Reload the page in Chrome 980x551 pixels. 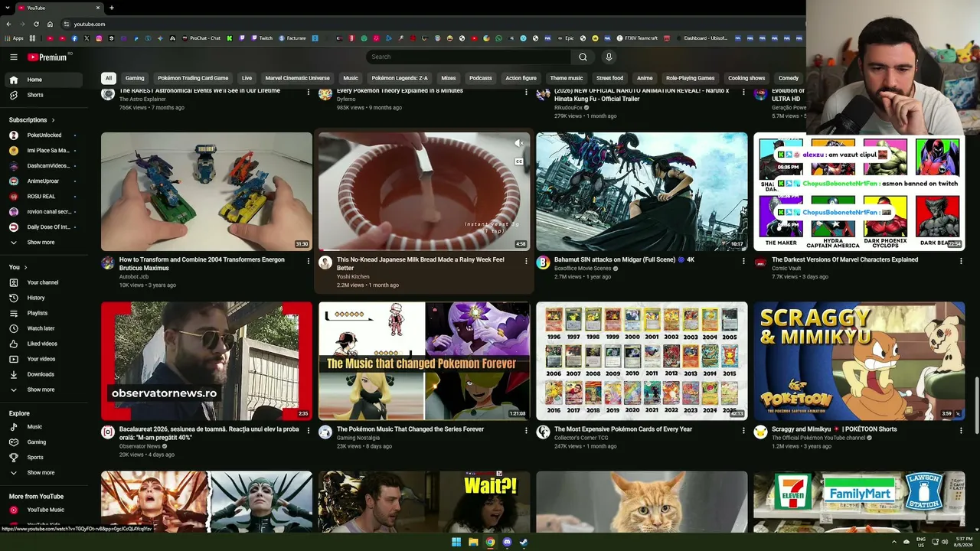36,24
